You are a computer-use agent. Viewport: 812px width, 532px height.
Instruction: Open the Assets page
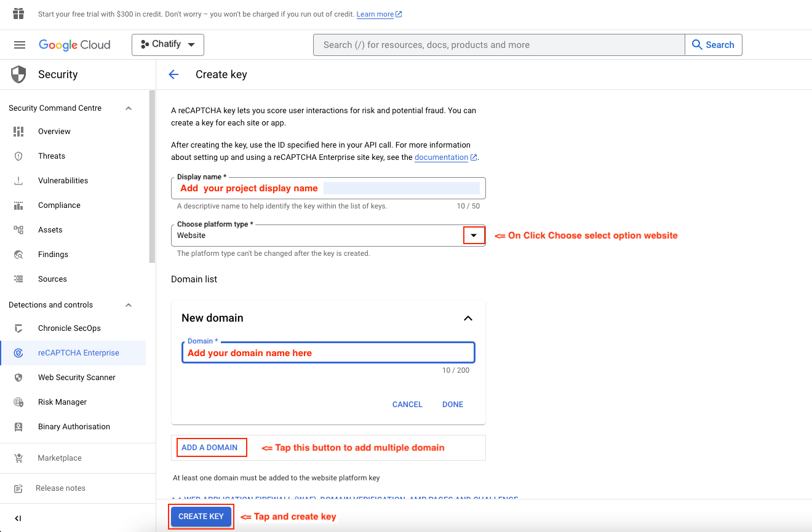49,229
